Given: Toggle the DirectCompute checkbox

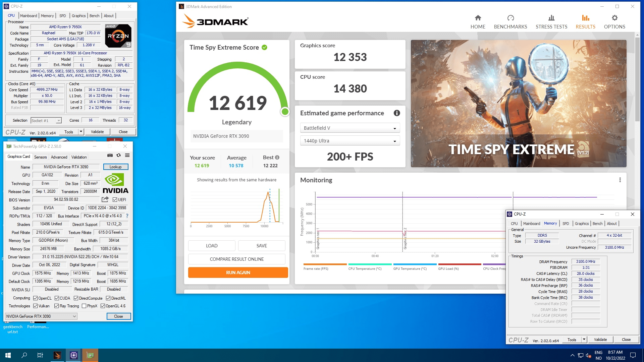Looking at the screenshot, I should pyautogui.click(x=76, y=298).
